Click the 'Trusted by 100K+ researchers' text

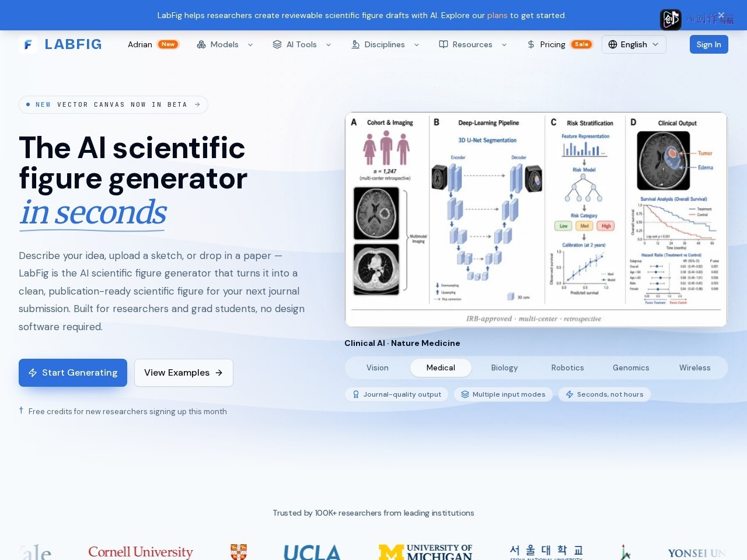(x=373, y=513)
